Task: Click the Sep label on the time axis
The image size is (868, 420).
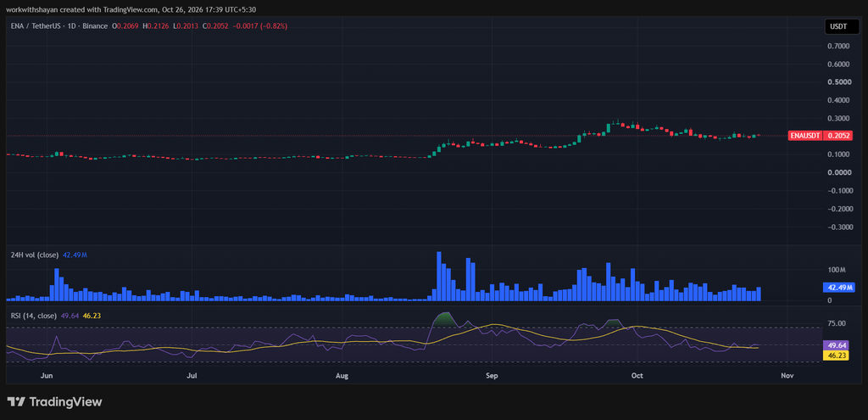Action: pos(492,376)
